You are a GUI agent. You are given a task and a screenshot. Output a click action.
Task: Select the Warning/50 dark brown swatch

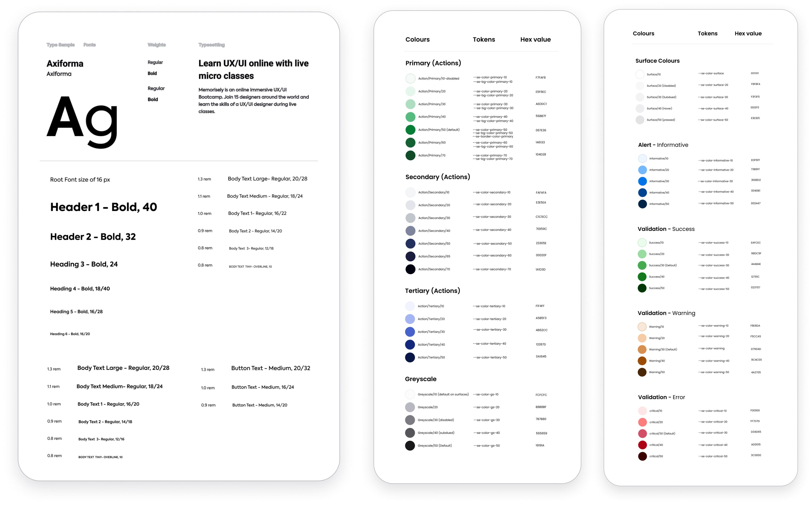point(642,372)
